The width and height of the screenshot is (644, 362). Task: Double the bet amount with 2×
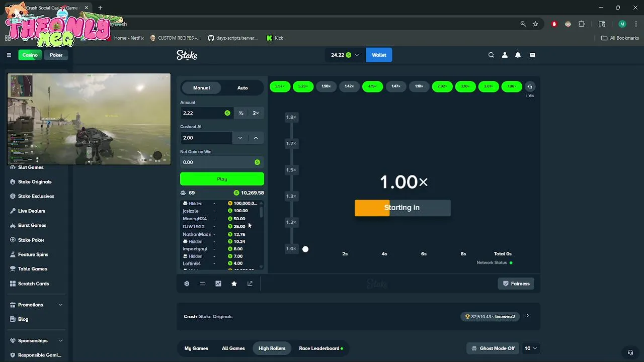pyautogui.click(x=256, y=113)
